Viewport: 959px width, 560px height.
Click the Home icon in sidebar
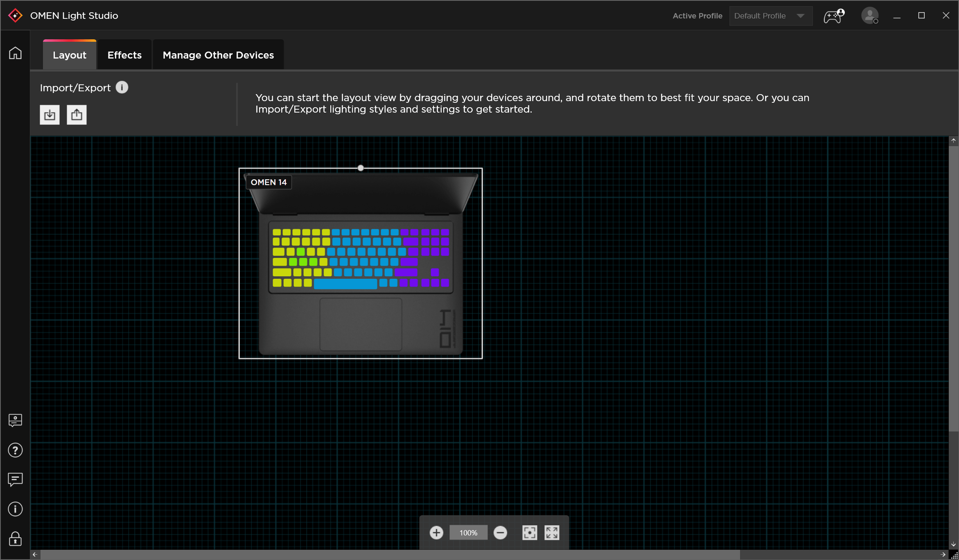pos(15,53)
